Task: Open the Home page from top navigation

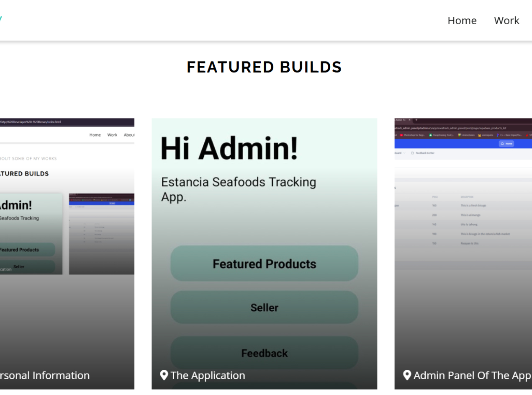Action: pos(462,21)
